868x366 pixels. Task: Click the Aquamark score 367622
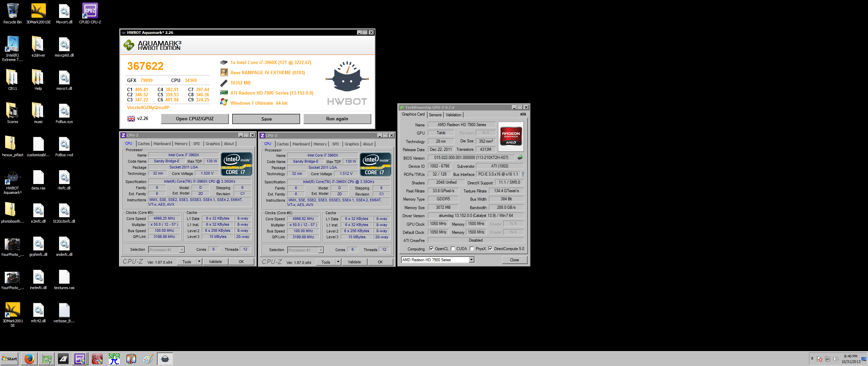145,66
